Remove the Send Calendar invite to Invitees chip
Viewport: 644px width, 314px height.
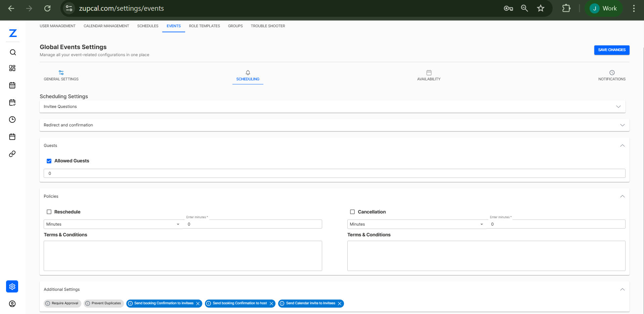tap(340, 303)
